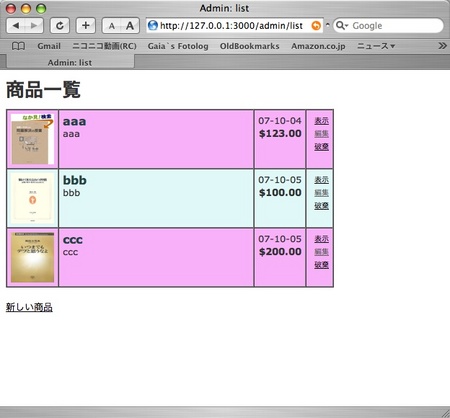Open the Amazon.co.jp bookmark
The width and height of the screenshot is (450, 418).
pyautogui.click(x=318, y=46)
